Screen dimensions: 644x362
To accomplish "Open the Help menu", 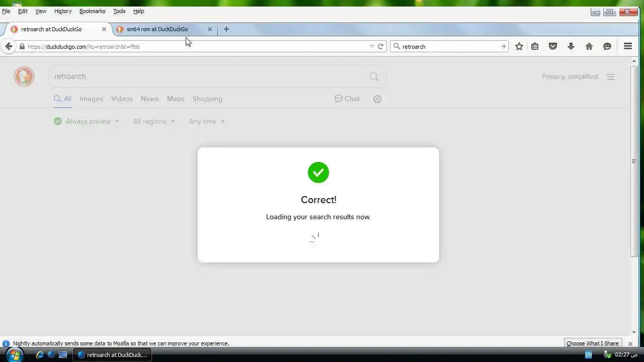I will tap(138, 11).
